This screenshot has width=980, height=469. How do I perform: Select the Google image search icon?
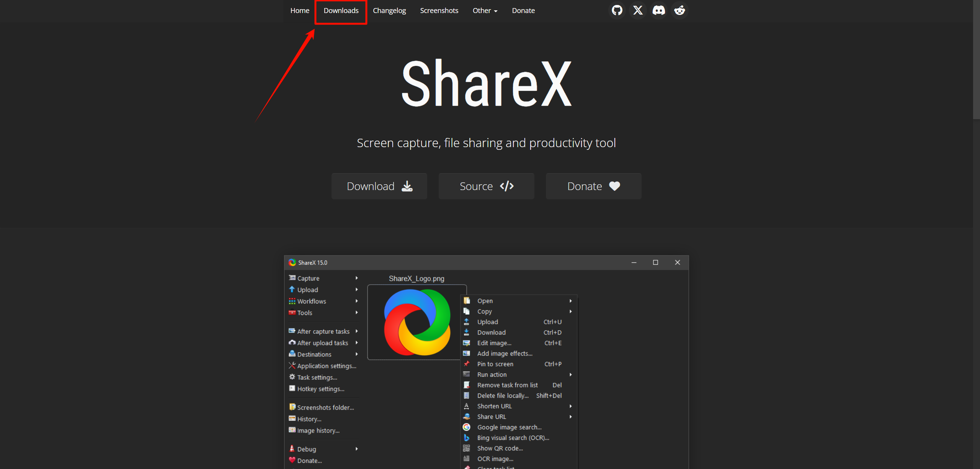tap(467, 427)
